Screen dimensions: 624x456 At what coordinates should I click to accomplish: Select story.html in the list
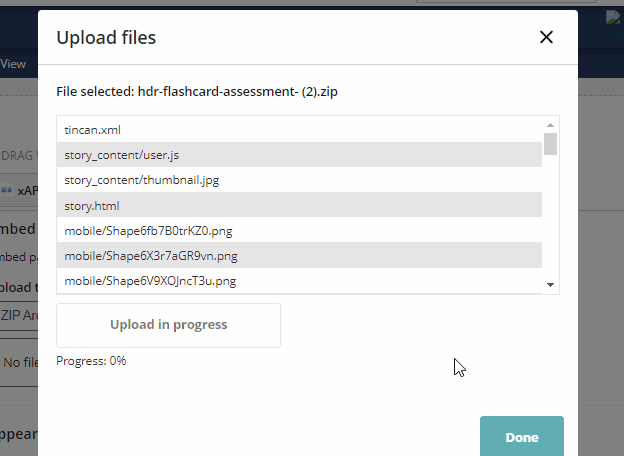point(299,205)
